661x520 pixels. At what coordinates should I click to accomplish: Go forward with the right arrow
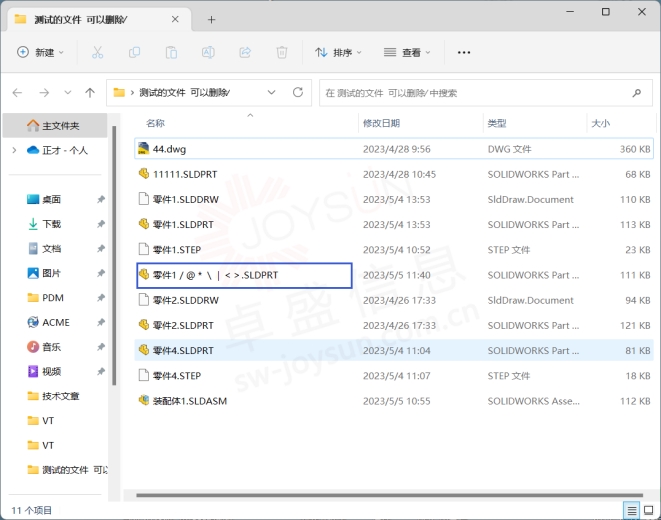(44, 92)
